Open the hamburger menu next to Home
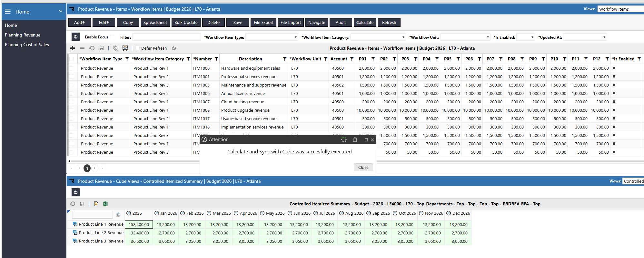 tap(8, 12)
